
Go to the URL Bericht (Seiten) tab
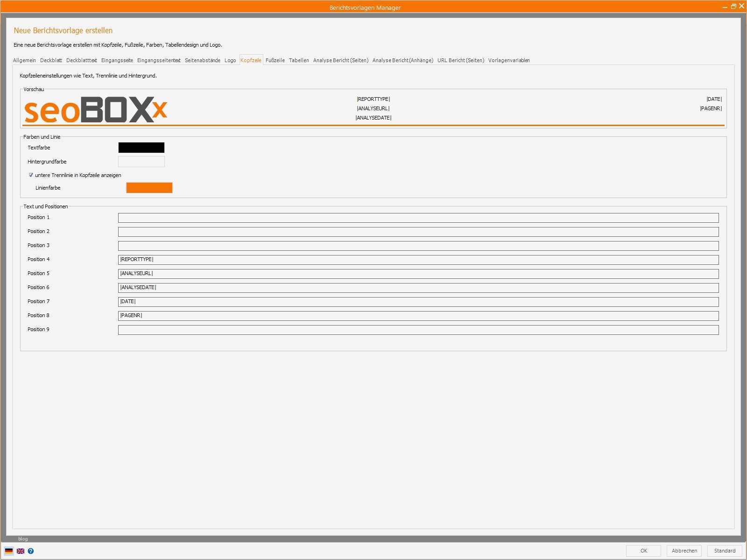(461, 60)
